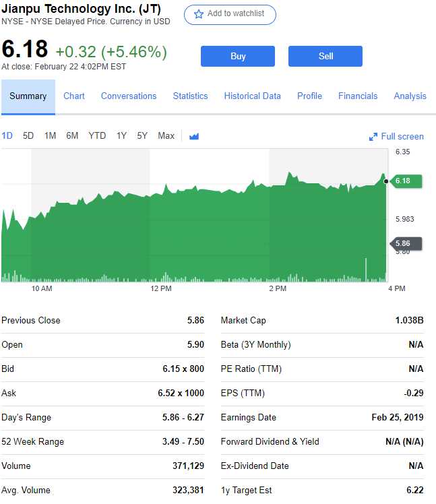Click the tall volume spike bar near 4 PM
Screen dimensions: 436x504
coord(366,270)
